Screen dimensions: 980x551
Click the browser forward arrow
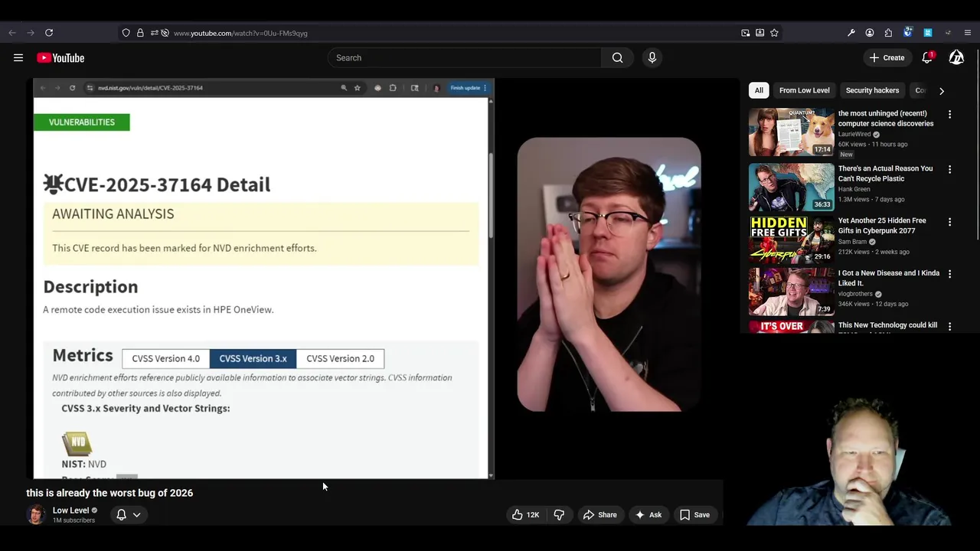point(31,33)
